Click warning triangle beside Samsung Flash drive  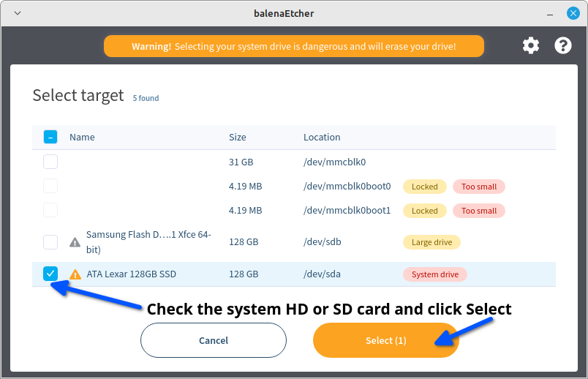pos(75,242)
